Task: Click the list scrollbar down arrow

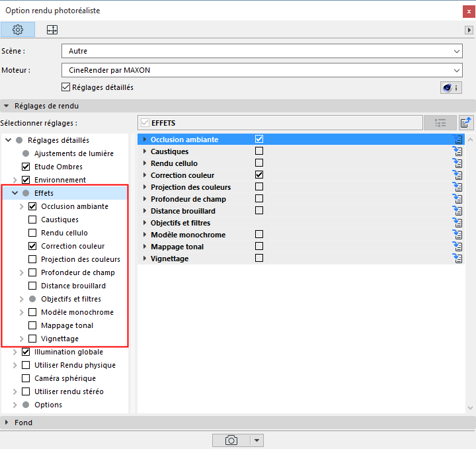Action: coord(470,408)
